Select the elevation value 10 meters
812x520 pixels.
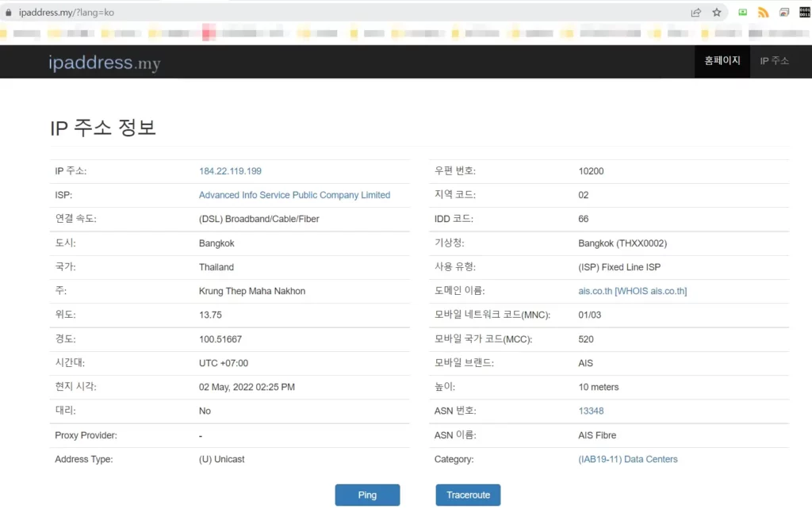598,387
